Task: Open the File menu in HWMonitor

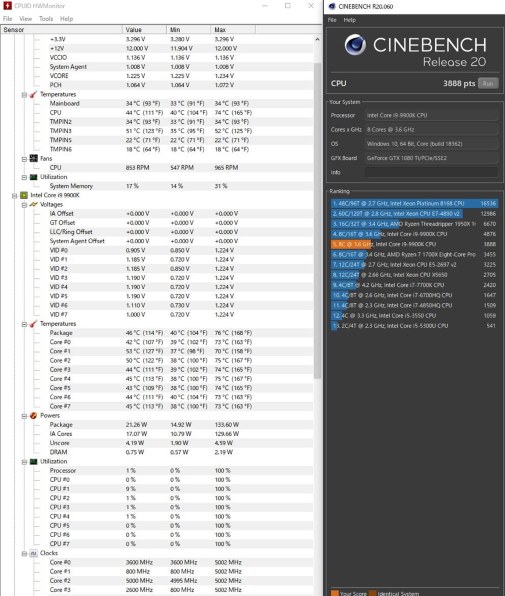Action: click(7, 19)
